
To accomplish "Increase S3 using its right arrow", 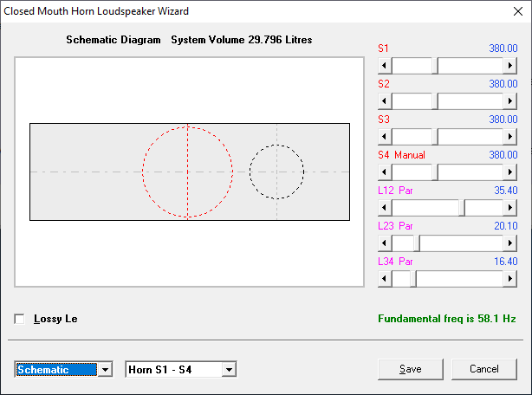I will tap(510, 137).
